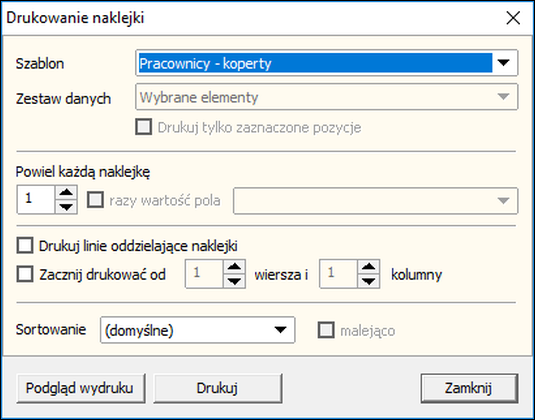Increase Powiel każdą naklejkę count
The width and height of the screenshot is (535, 420).
coord(66,193)
